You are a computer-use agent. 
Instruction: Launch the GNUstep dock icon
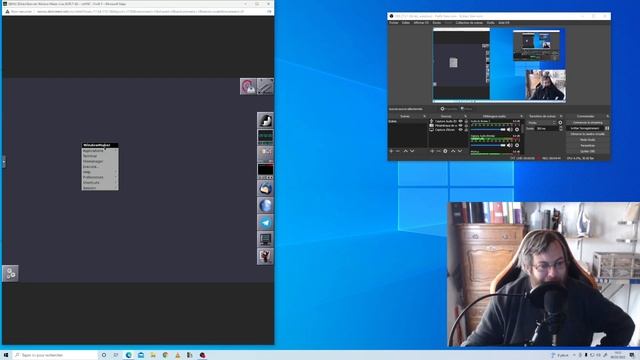[x=265, y=120]
